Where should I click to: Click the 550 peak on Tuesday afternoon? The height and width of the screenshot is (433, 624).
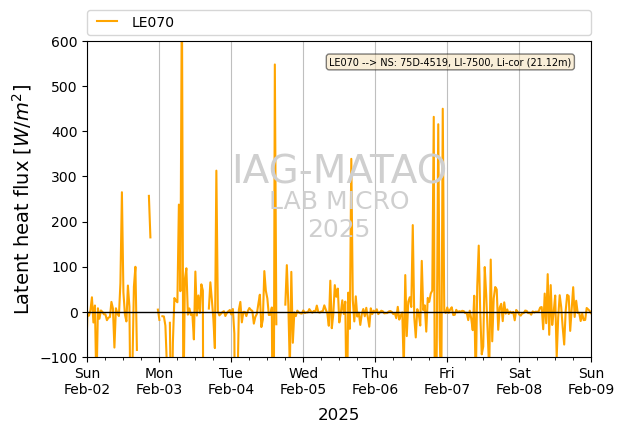(275, 65)
